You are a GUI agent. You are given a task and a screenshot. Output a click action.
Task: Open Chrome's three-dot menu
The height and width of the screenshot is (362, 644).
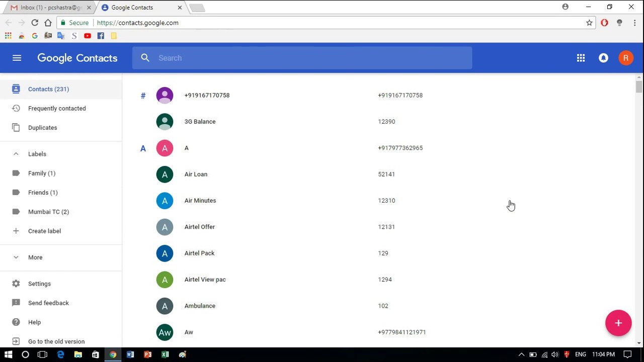click(x=635, y=23)
